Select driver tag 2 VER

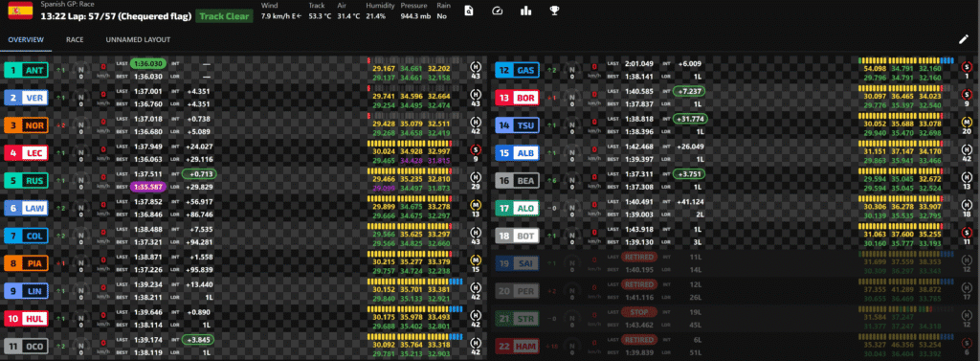click(x=26, y=98)
